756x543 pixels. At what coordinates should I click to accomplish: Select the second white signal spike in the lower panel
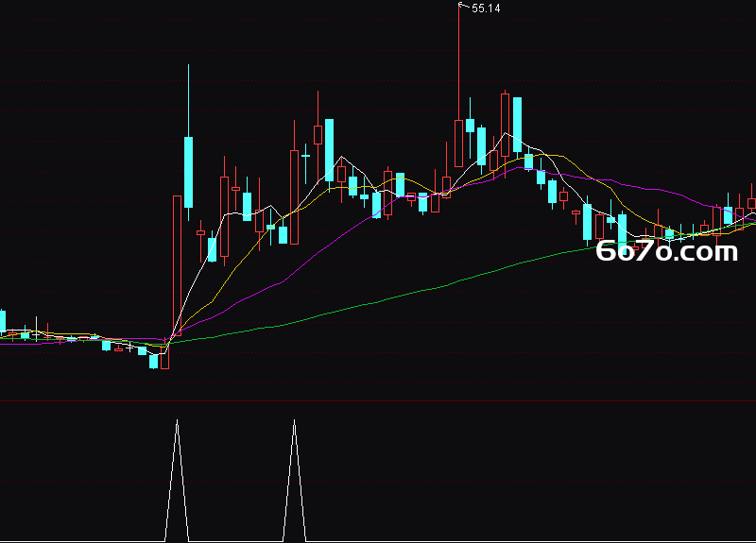(x=294, y=480)
